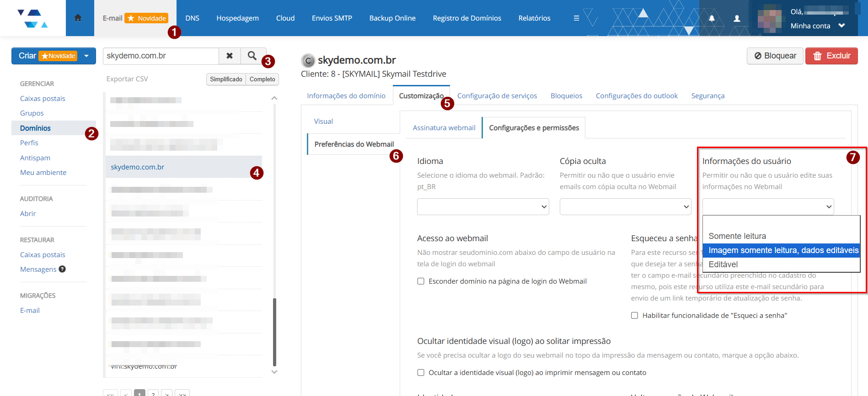Tick hide logo when printing message
The width and height of the screenshot is (868, 396).
[421, 373]
